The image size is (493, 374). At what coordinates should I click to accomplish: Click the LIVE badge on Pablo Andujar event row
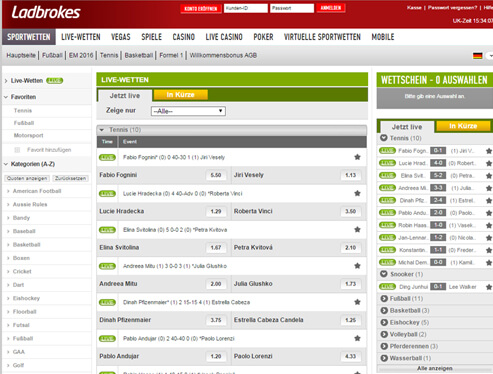[x=107, y=339]
